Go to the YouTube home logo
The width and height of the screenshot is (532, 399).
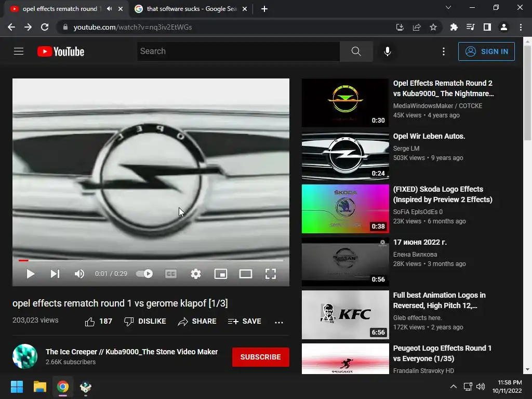(61, 51)
